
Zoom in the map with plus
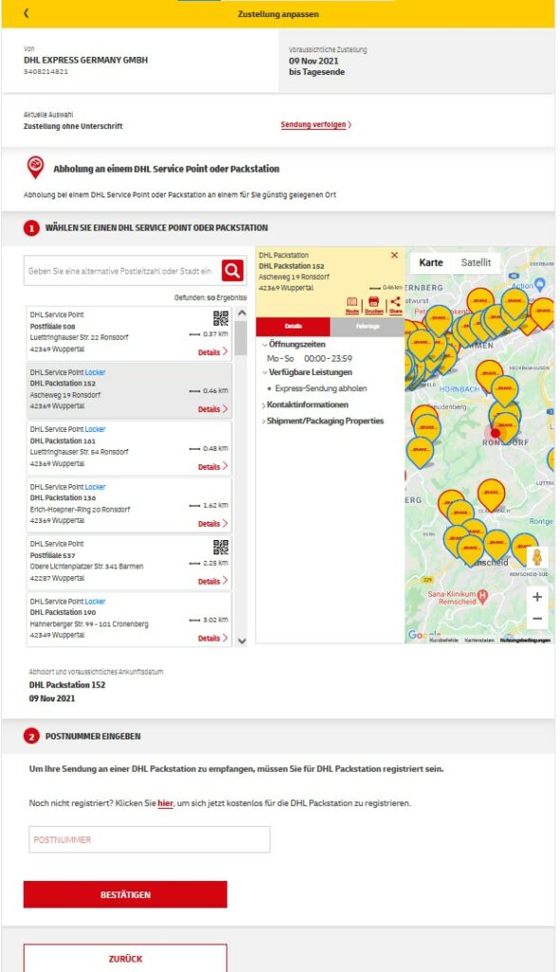pos(537,597)
